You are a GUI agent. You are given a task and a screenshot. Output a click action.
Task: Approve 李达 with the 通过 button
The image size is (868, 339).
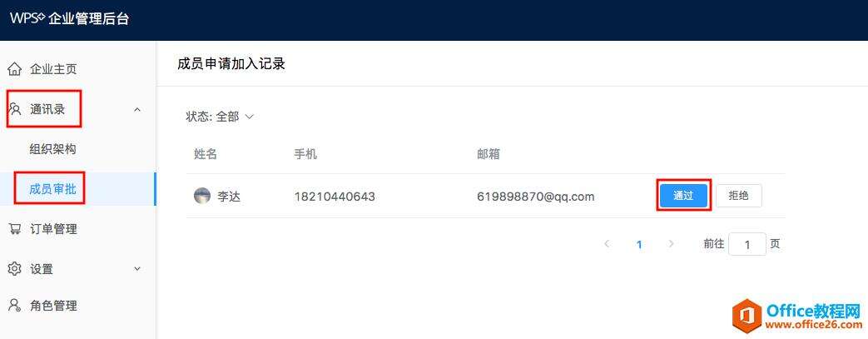(683, 196)
